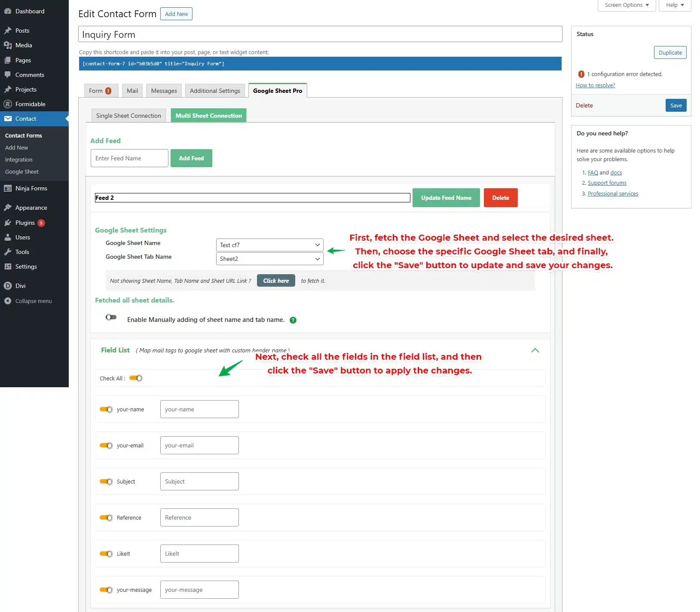This screenshot has height=612, width=700.
Task: Click the Enter Feed Name input field
Action: [x=129, y=158]
